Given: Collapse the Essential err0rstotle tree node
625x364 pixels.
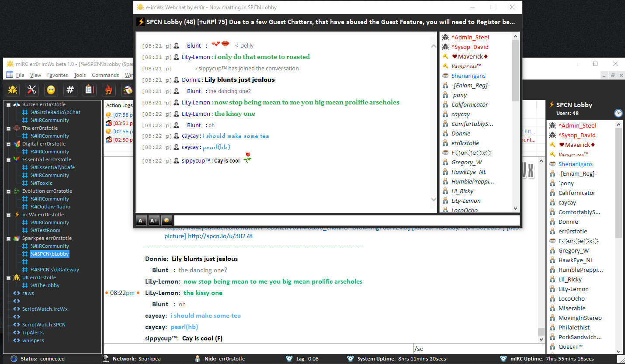Looking at the screenshot, I should coord(8,159).
